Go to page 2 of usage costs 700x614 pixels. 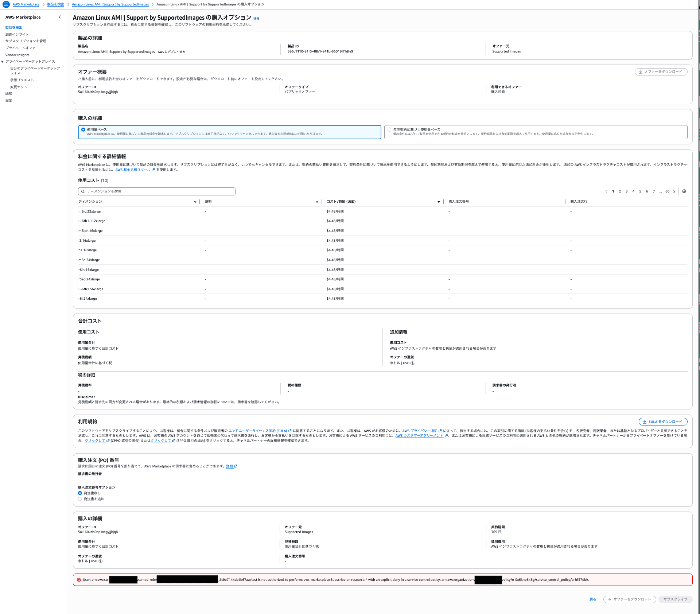(x=620, y=191)
